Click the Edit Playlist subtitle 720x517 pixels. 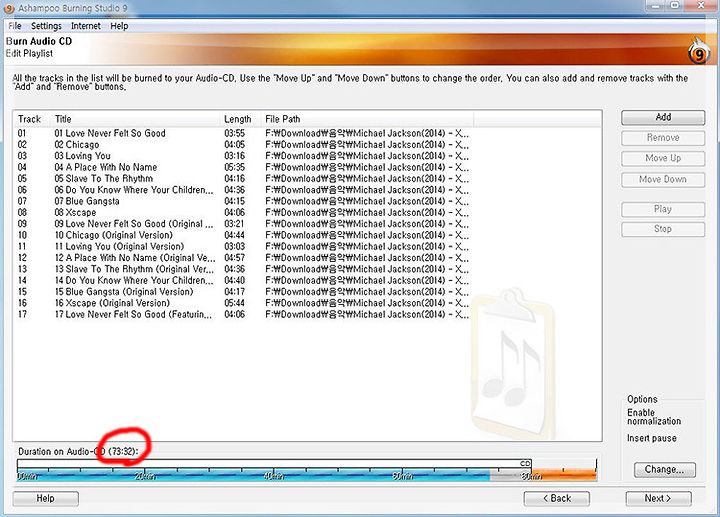click(x=29, y=53)
